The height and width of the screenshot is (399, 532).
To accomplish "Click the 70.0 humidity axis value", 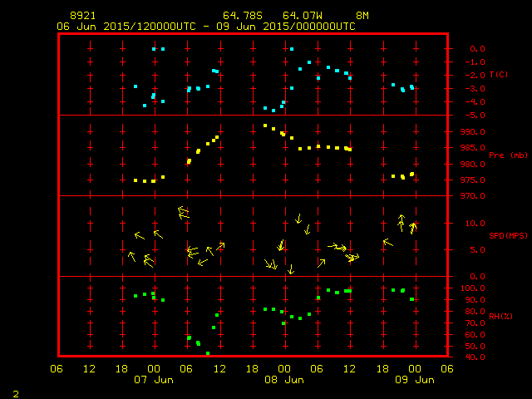I will [x=475, y=323].
